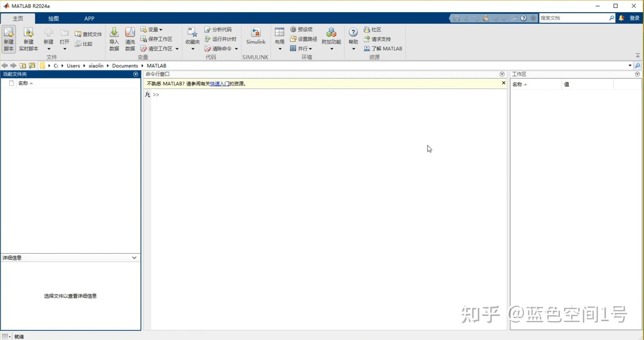Switch to the APP ribbon tab

pyautogui.click(x=89, y=18)
